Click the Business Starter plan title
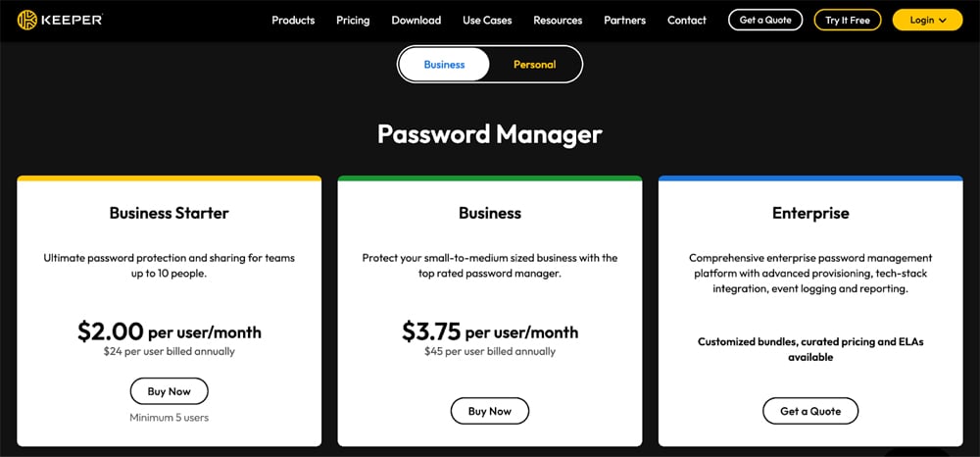980x457 pixels. click(x=169, y=213)
